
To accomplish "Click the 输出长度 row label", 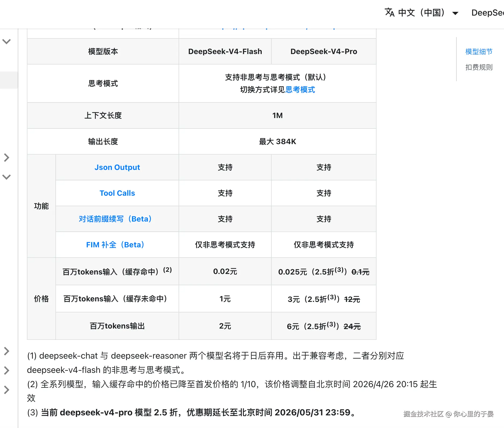I will click(103, 141).
